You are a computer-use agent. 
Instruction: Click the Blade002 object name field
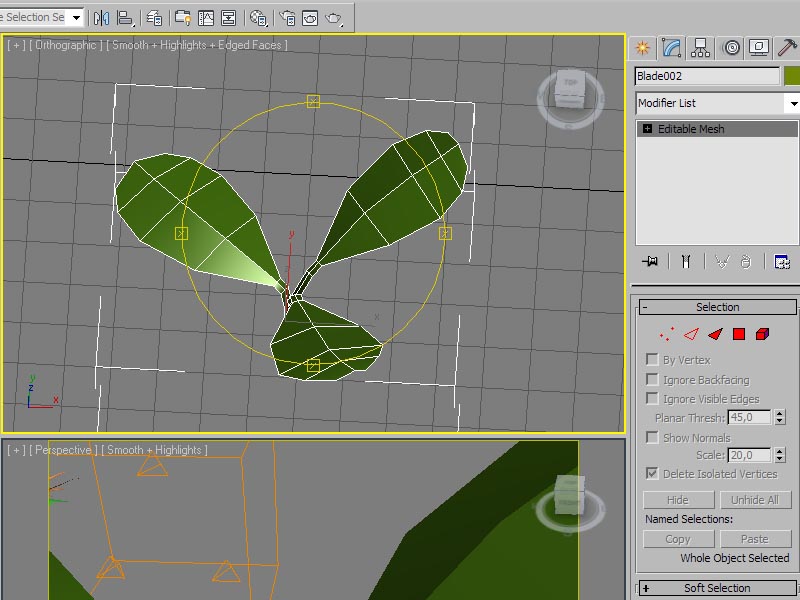pos(707,76)
